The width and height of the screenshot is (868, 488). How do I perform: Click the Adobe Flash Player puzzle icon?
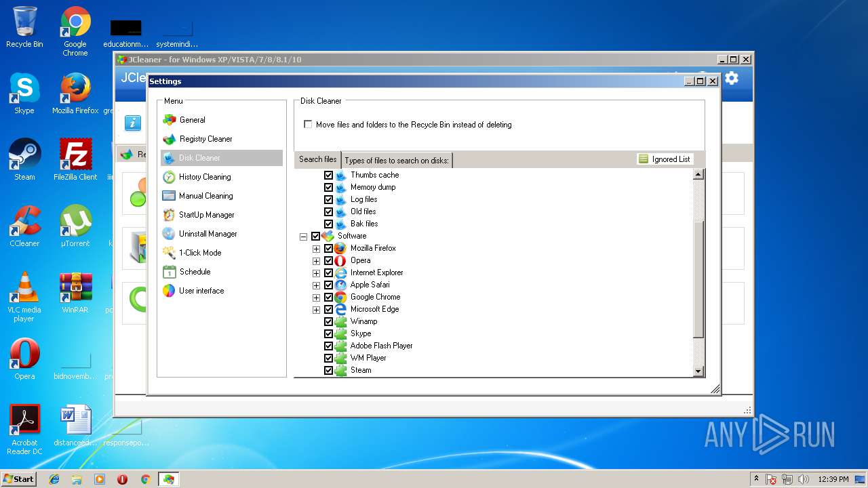click(x=340, y=346)
